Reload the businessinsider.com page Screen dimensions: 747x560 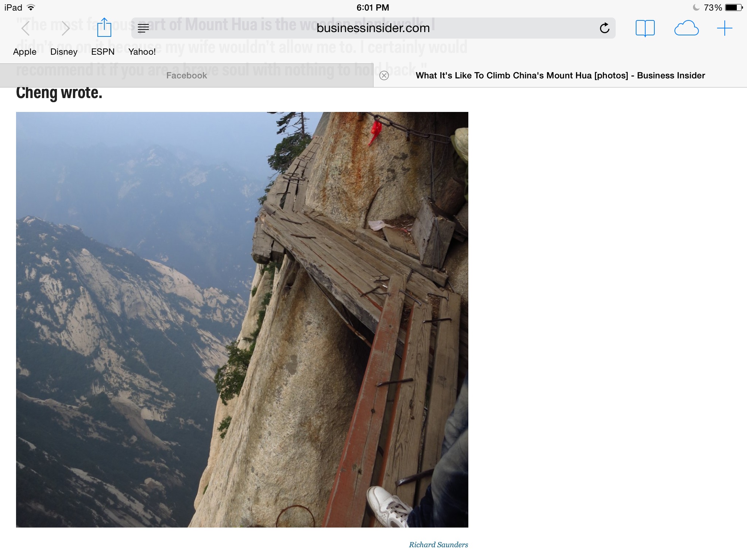coord(604,28)
